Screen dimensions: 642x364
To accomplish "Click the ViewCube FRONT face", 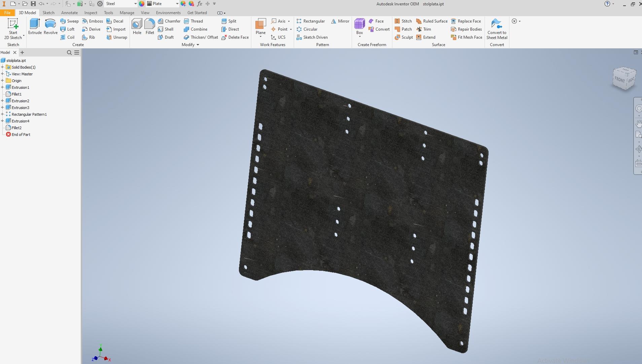I will (619, 80).
